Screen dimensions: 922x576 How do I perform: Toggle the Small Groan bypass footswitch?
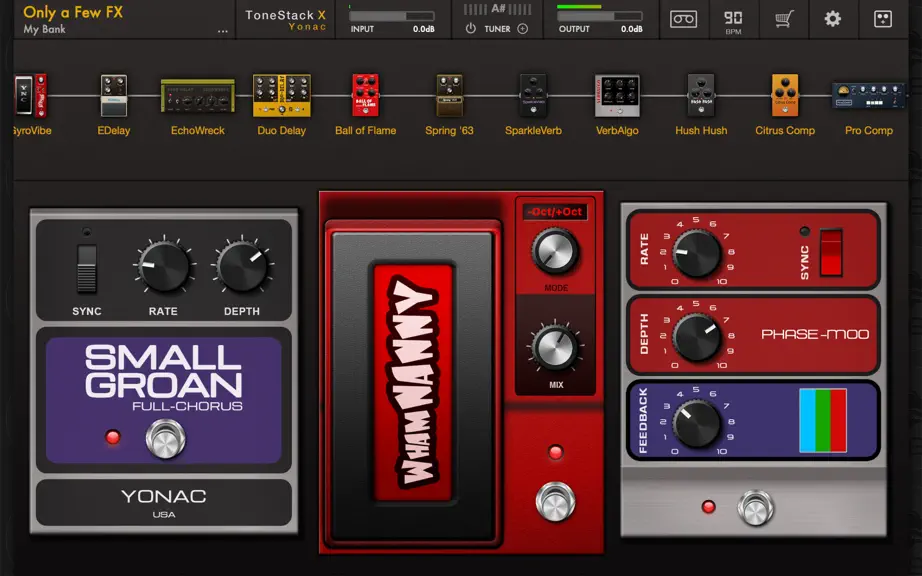point(165,438)
